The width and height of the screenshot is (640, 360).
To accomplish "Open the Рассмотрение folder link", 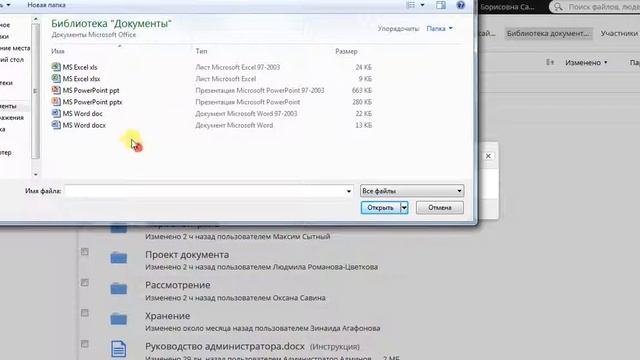I will [x=178, y=285].
